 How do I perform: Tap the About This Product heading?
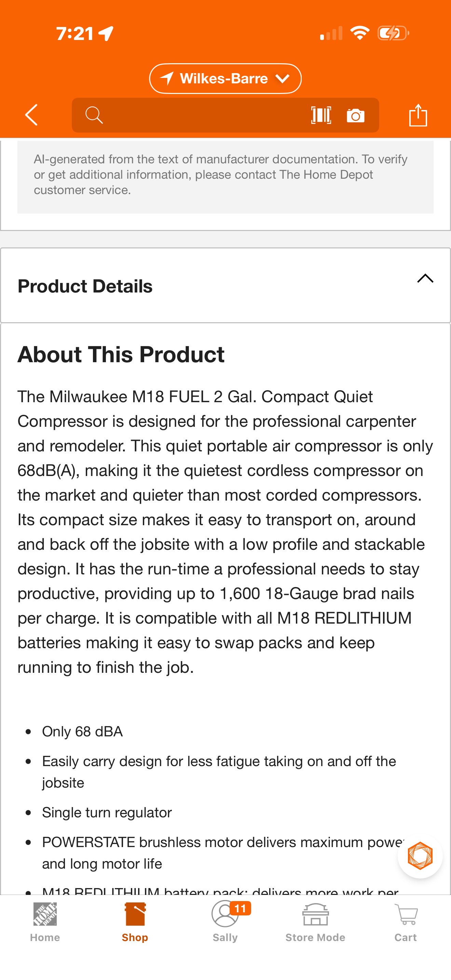click(121, 355)
